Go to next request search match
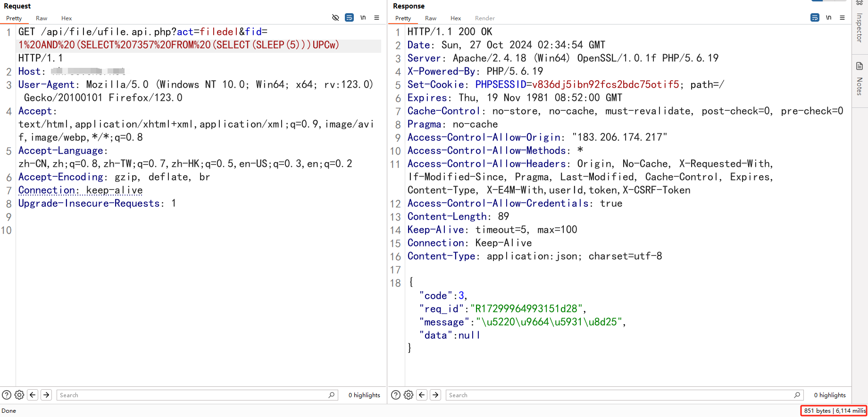This screenshot has width=868, height=417. [x=46, y=395]
